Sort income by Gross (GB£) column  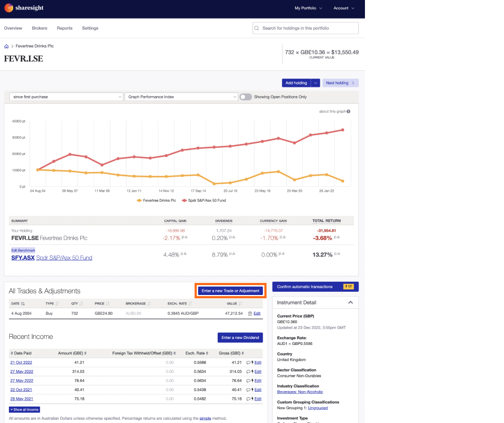pos(231,353)
